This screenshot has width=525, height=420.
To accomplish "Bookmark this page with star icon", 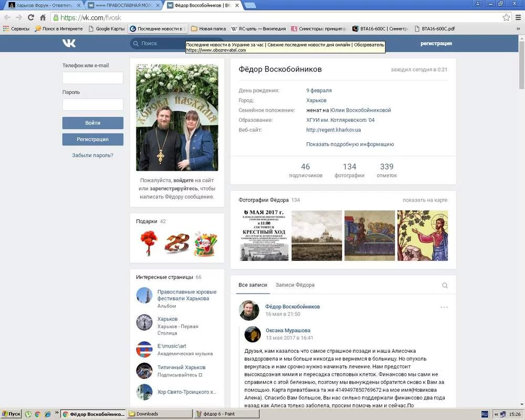I will coord(506,17).
